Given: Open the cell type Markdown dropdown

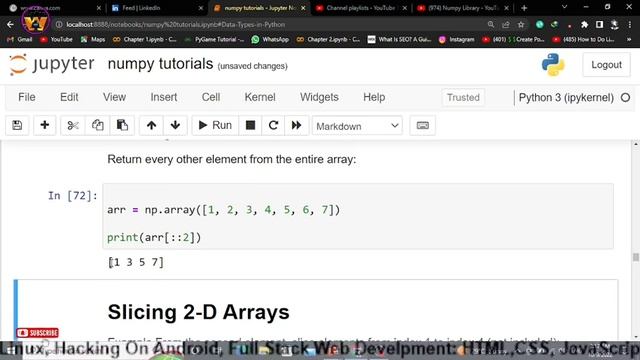Looking at the screenshot, I should coord(357,126).
